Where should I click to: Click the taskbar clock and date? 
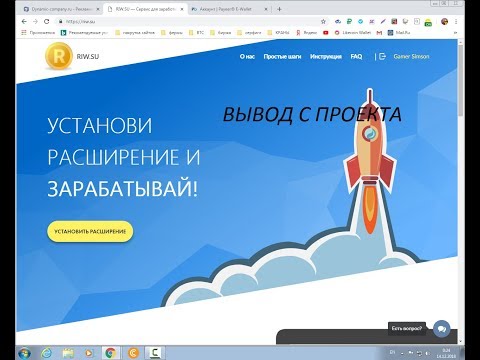coord(446,353)
